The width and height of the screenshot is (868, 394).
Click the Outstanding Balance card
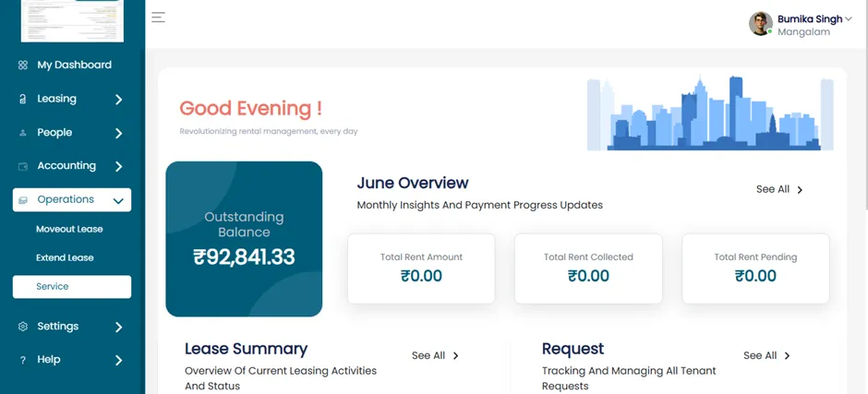pos(244,239)
